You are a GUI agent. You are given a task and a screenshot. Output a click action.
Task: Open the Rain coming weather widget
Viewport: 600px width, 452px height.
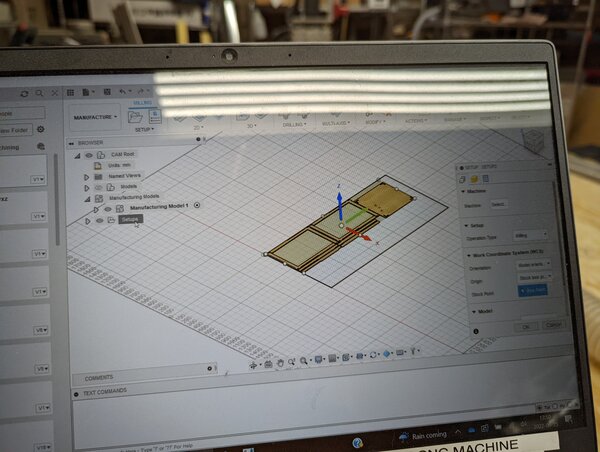tap(423, 436)
